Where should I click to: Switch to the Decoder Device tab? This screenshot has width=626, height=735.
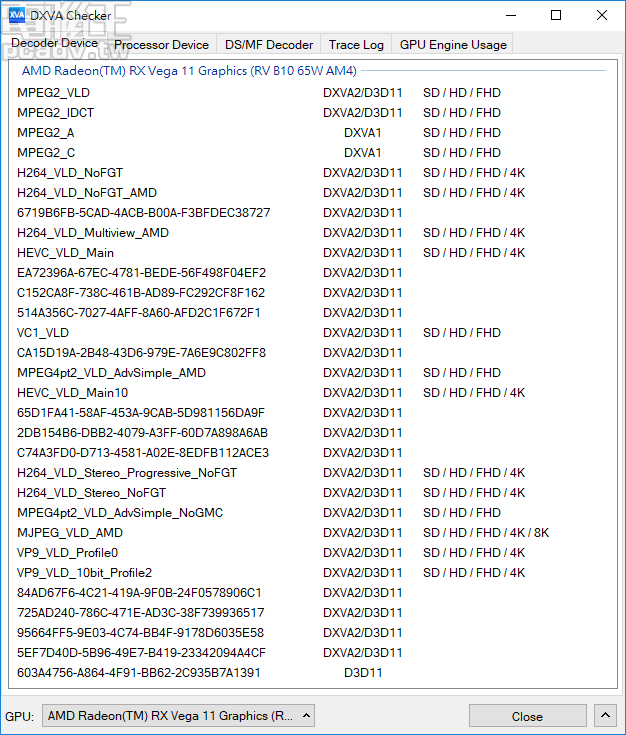pyautogui.click(x=54, y=43)
